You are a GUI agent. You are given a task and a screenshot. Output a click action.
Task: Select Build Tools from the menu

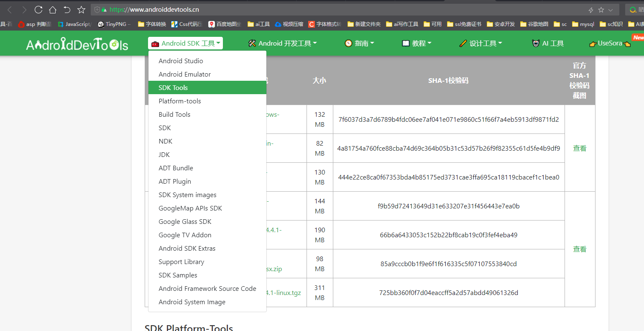tap(207, 114)
